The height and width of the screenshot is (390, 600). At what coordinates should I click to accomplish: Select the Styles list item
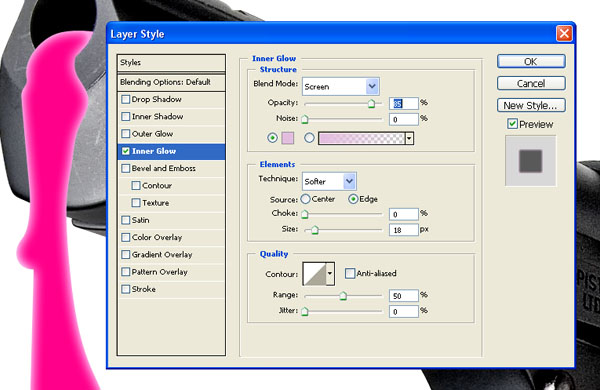tap(171, 62)
